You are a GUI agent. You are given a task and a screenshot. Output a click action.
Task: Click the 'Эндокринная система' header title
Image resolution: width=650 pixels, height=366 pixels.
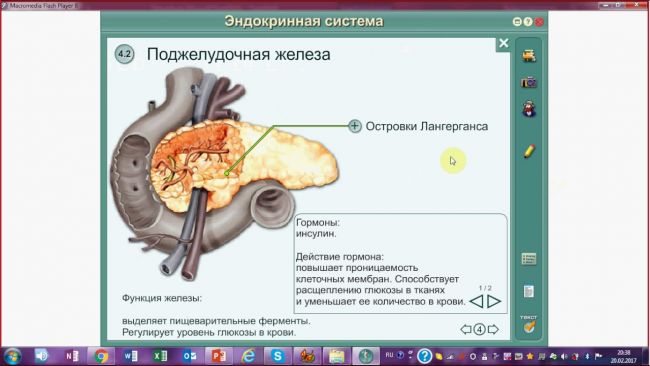coord(304,21)
